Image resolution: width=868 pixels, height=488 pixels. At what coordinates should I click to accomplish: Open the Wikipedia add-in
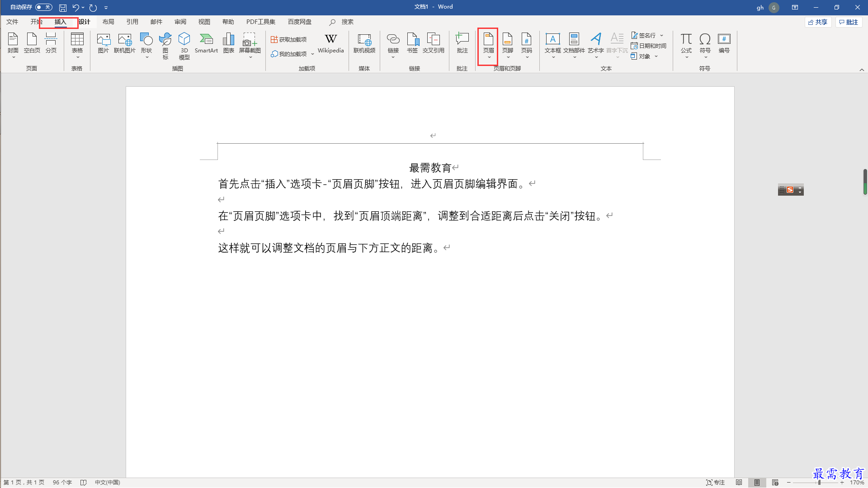coord(331,43)
